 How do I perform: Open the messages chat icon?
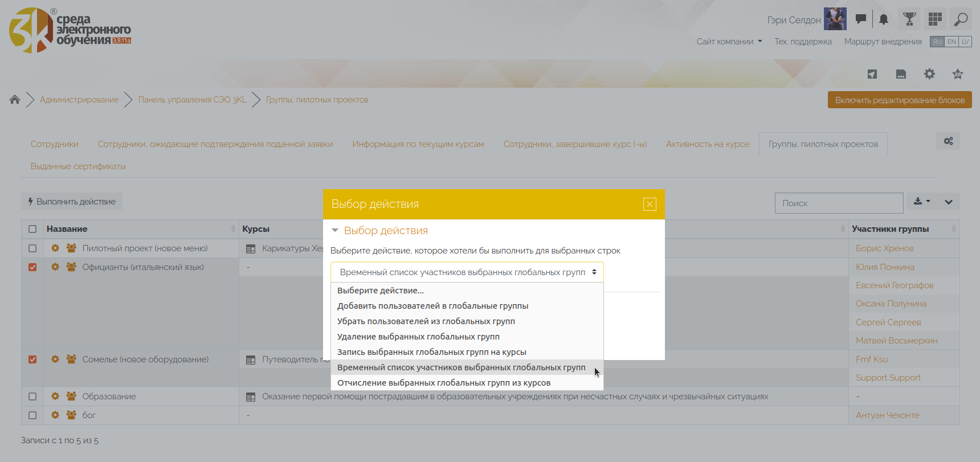[x=861, y=19]
